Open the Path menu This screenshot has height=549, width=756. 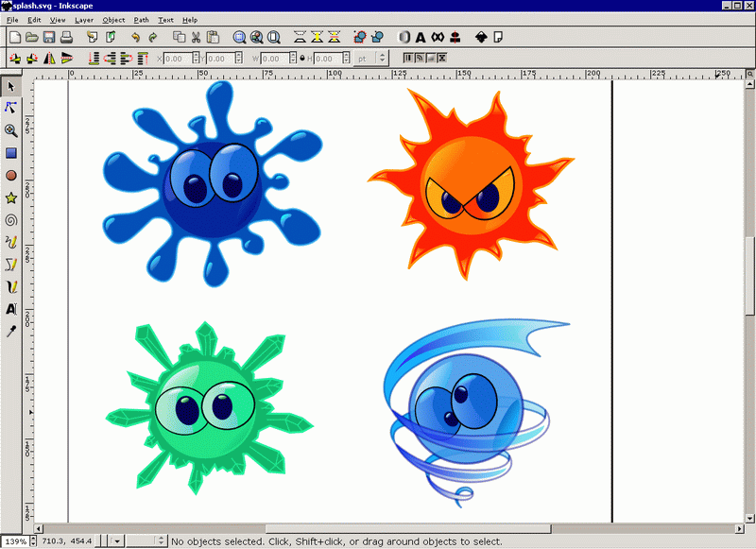(141, 20)
